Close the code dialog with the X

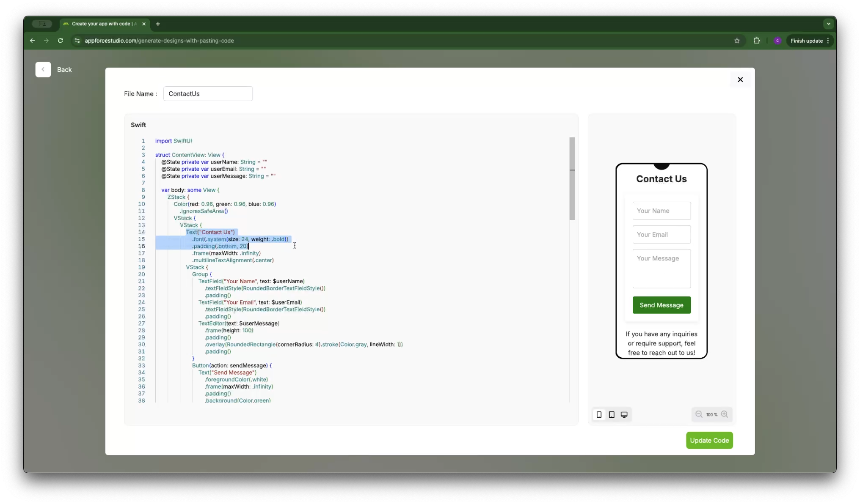(740, 79)
